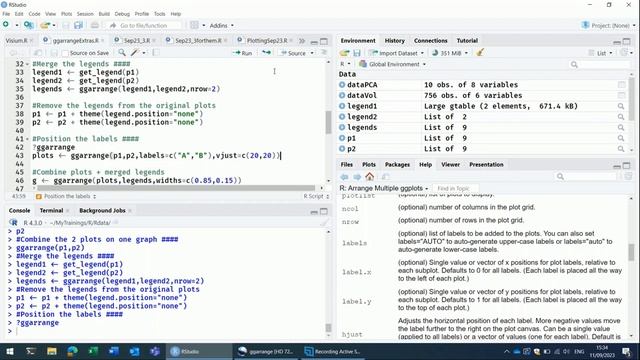Expand the legend1 object details
The width and height of the screenshot is (640, 360).
(x=342, y=106)
